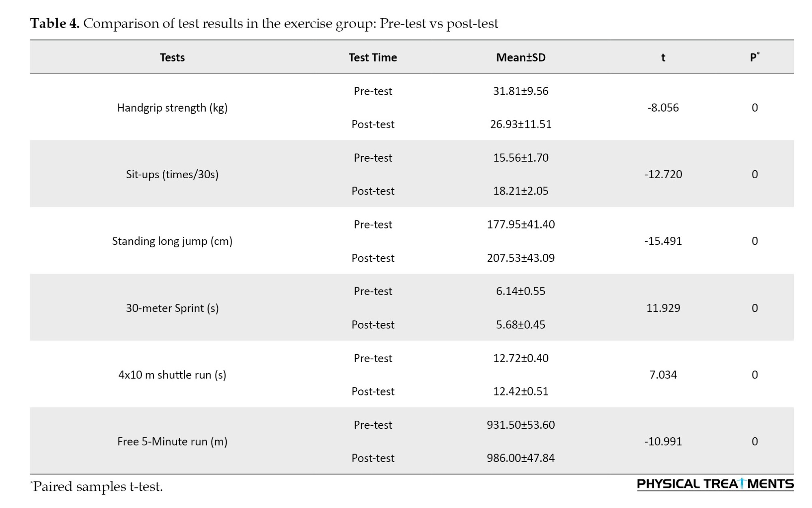Click the P* column header
Screen dimensions: 812x508
coord(754,57)
